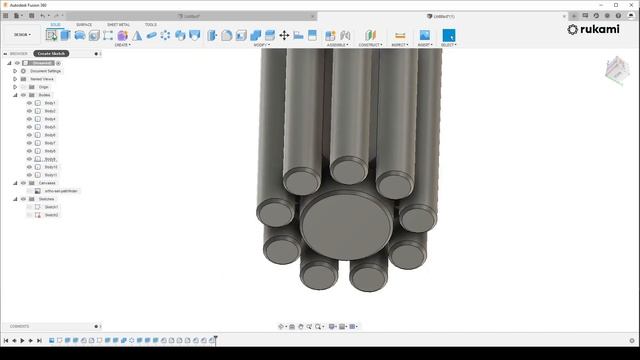Select the New Component icon
Screen dimensions: 640x360
330,36
